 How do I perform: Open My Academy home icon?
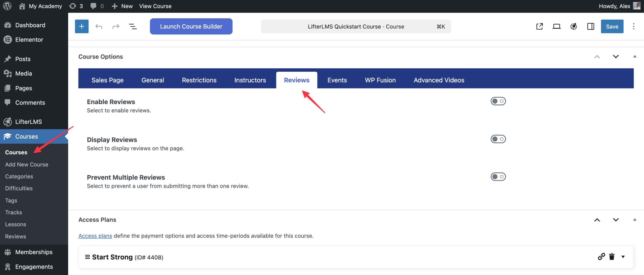tap(22, 6)
